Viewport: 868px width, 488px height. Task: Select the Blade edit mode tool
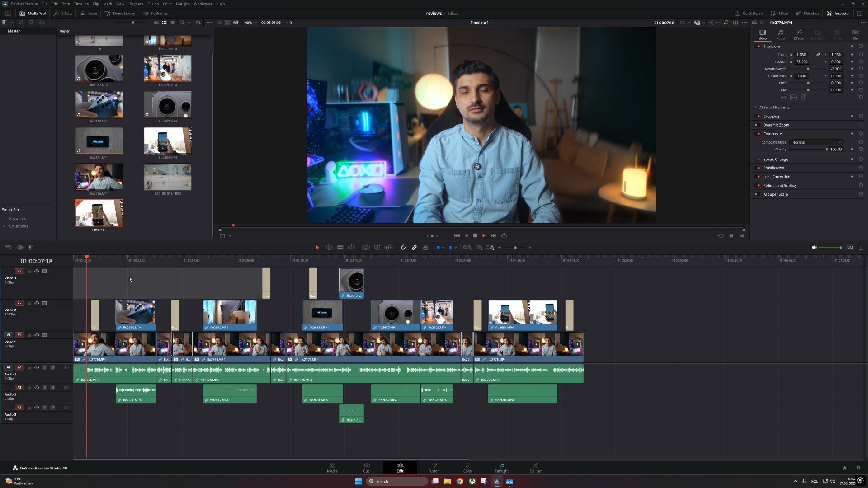[x=340, y=248]
